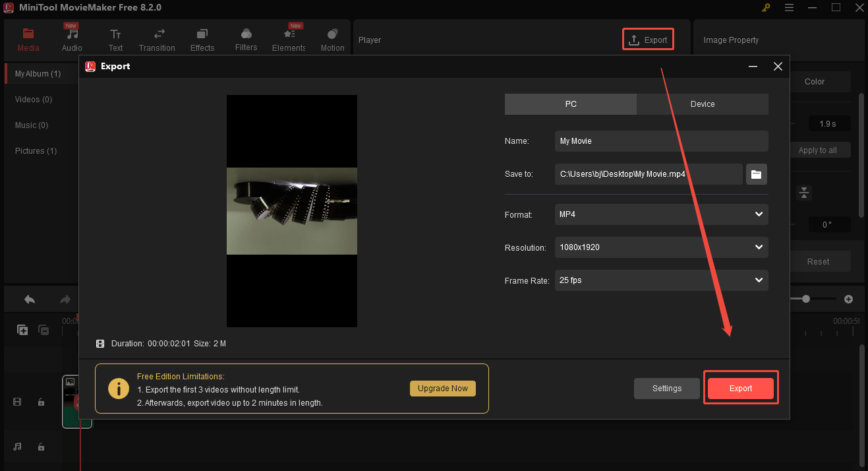Click the Undo arrow in timeline toolbar
The image size is (868, 471).
click(x=30, y=299)
